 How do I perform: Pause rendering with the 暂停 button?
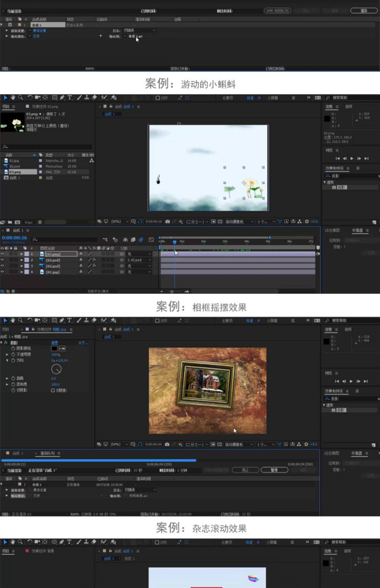coord(274,470)
